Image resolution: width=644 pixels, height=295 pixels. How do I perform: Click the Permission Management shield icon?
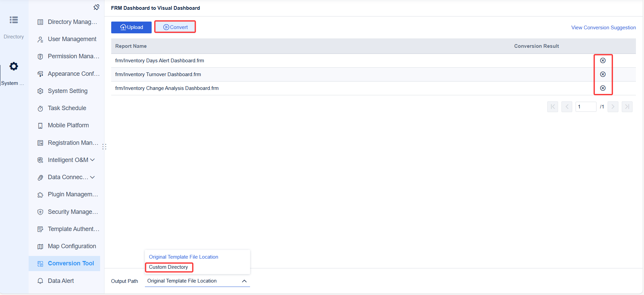(40, 57)
